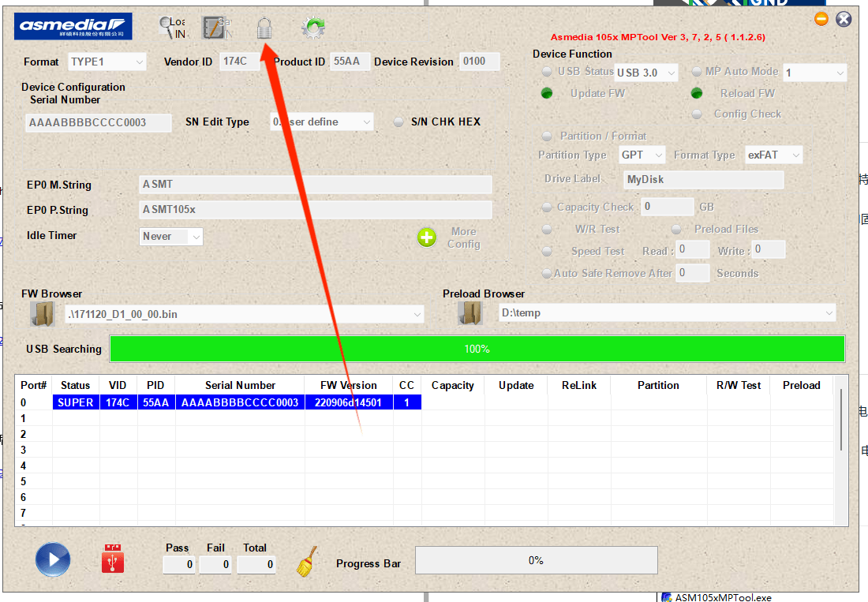This screenshot has width=868, height=602.
Task: Click the Auto Safe Remove seconds field
Action: click(x=693, y=273)
